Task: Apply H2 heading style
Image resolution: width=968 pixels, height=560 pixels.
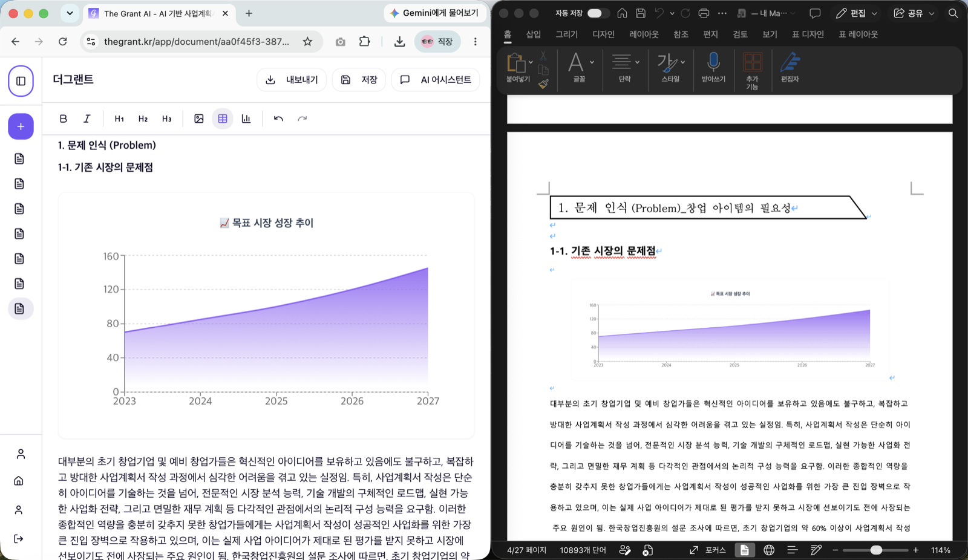Action: 143,119
